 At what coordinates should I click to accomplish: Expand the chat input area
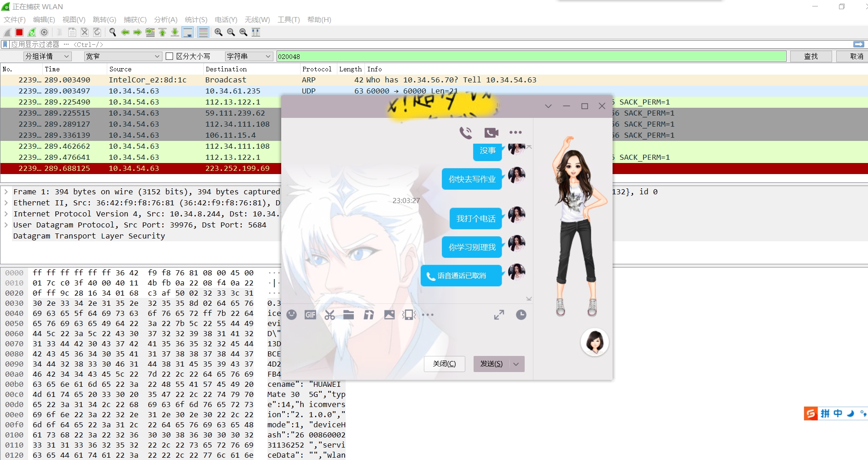coord(499,314)
